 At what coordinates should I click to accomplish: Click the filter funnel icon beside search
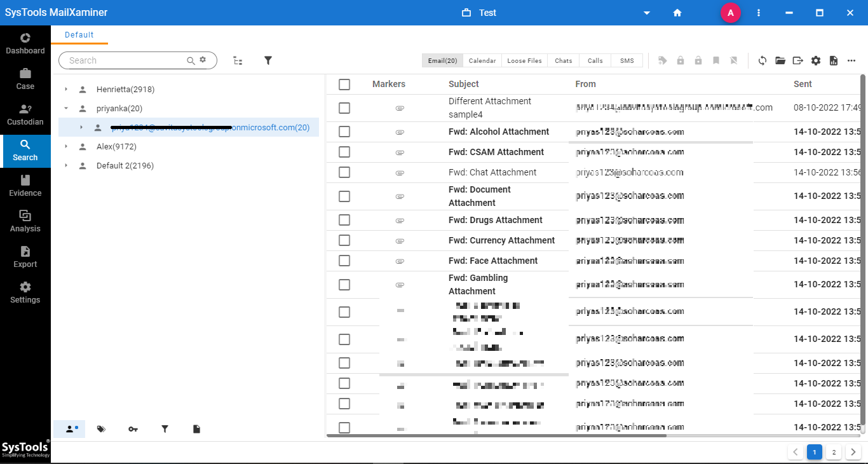[268, 60]
